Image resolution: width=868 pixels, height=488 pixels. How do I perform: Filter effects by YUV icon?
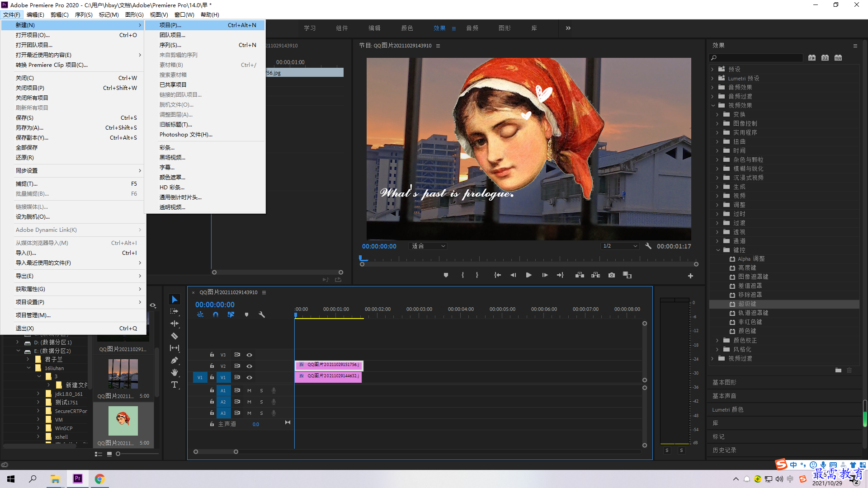point(838,58)
